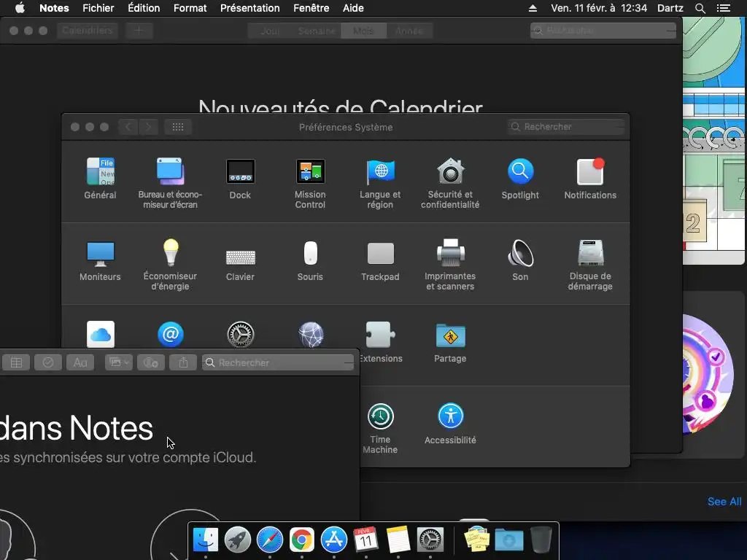
Task: Open the Moniteurs preference pane
Action: 100,260
